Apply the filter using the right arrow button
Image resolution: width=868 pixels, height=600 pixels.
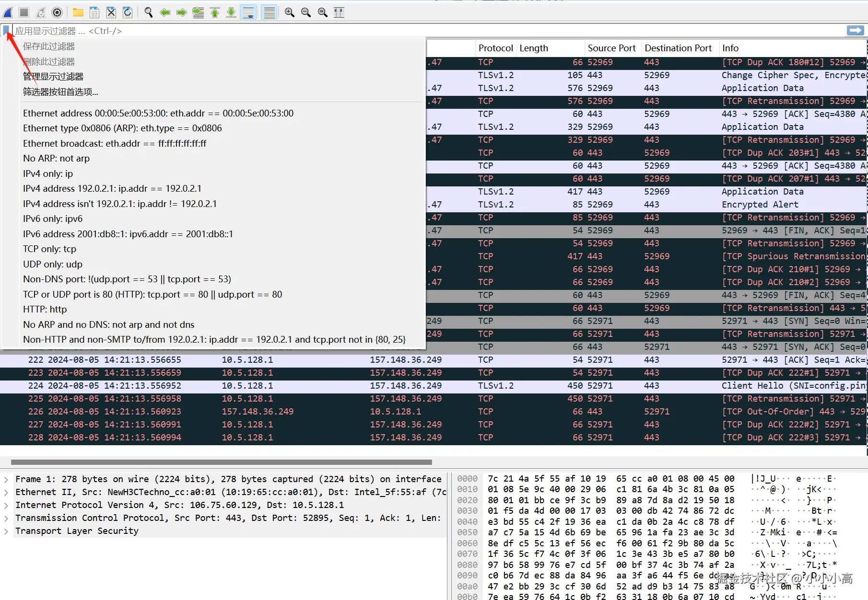(x=855, y=31)
